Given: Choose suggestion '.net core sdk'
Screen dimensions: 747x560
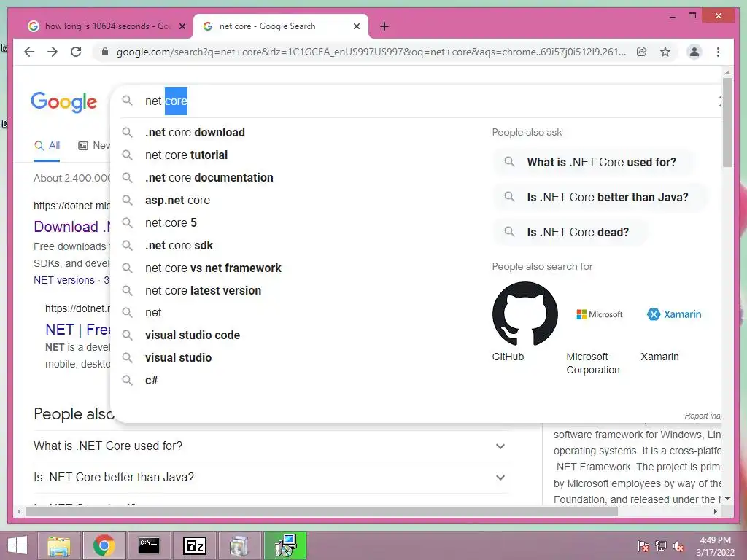Looking at the screenshot, I should pos(179,245).
